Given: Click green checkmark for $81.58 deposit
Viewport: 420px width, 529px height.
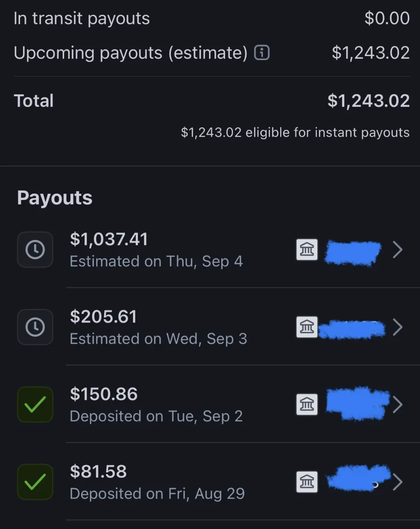Looking at the screenshot, I should pos(35,482).
